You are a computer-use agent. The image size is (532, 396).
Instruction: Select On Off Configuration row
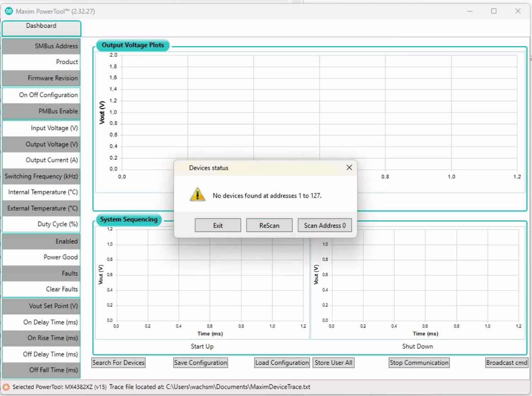coord(41,95)
